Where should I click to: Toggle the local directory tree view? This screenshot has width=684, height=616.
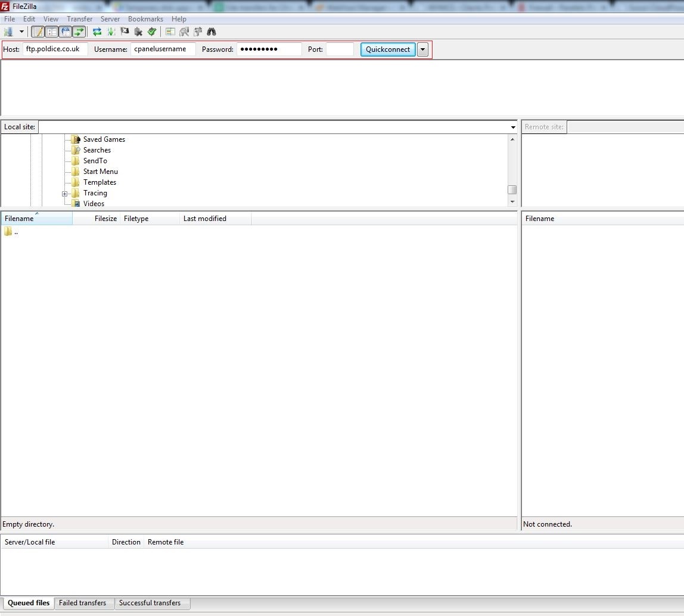pos(52,32)
